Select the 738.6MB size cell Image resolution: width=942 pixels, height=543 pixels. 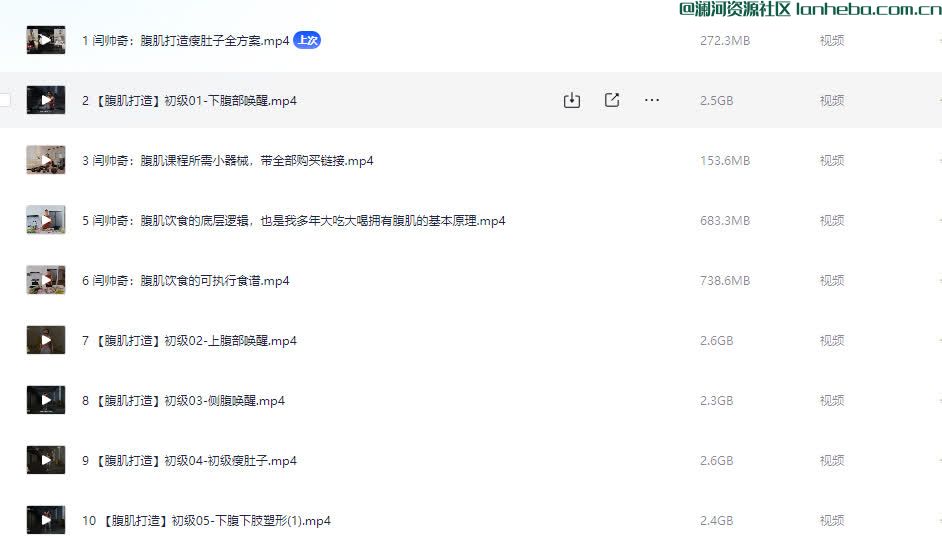pos(725,281)
